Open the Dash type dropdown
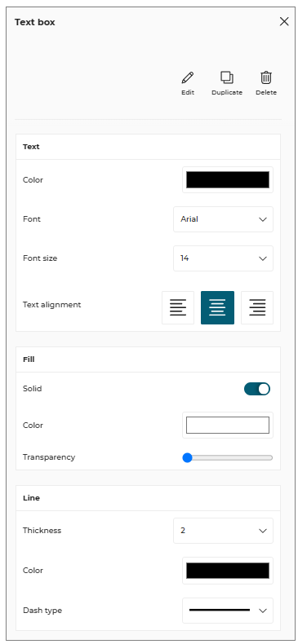The width and height of the screenshot is (298, 644). 228,611
